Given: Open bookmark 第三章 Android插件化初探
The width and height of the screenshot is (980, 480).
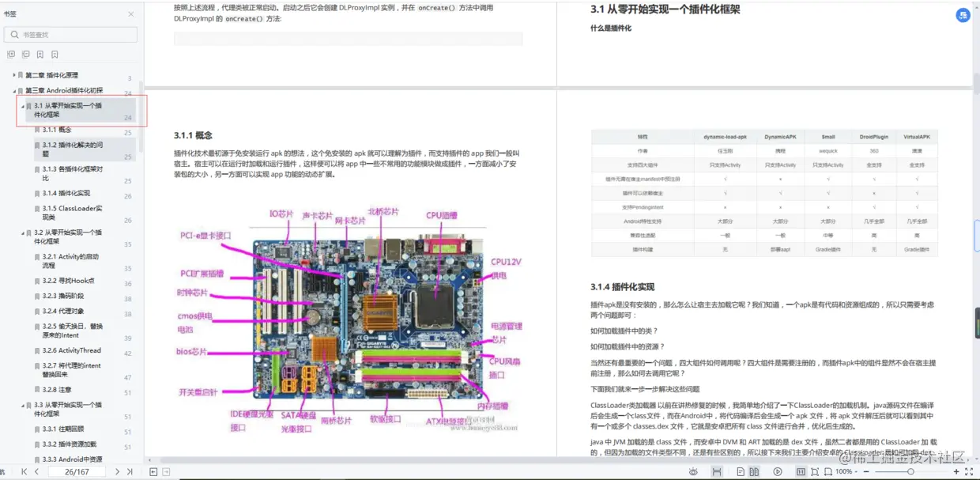Looking at the screenshot, I should [x=64, y=90].
